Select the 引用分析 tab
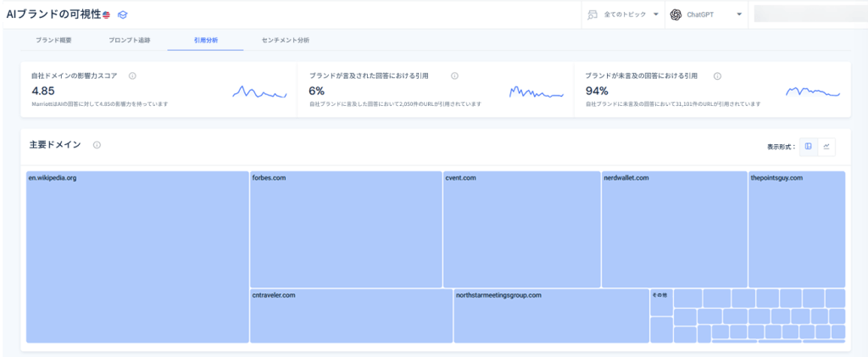Screen dimensions: 868x357 coord(205,41)
